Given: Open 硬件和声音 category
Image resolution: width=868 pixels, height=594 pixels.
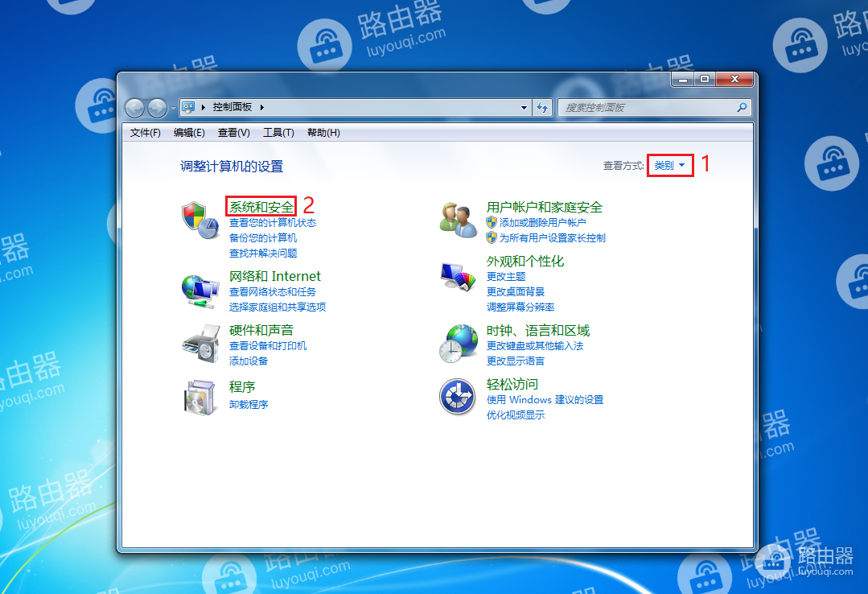Looking at the screenshot, I should (x=261, y=330).
